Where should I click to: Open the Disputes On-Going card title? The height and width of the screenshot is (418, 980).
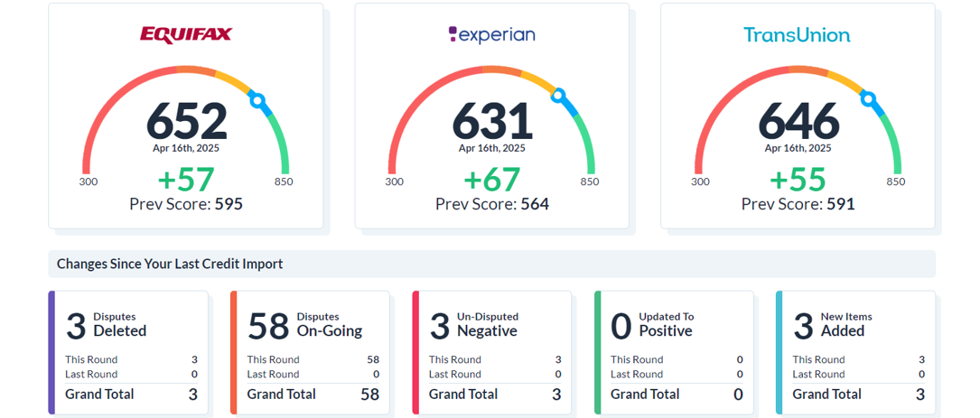tap(330, 325)
